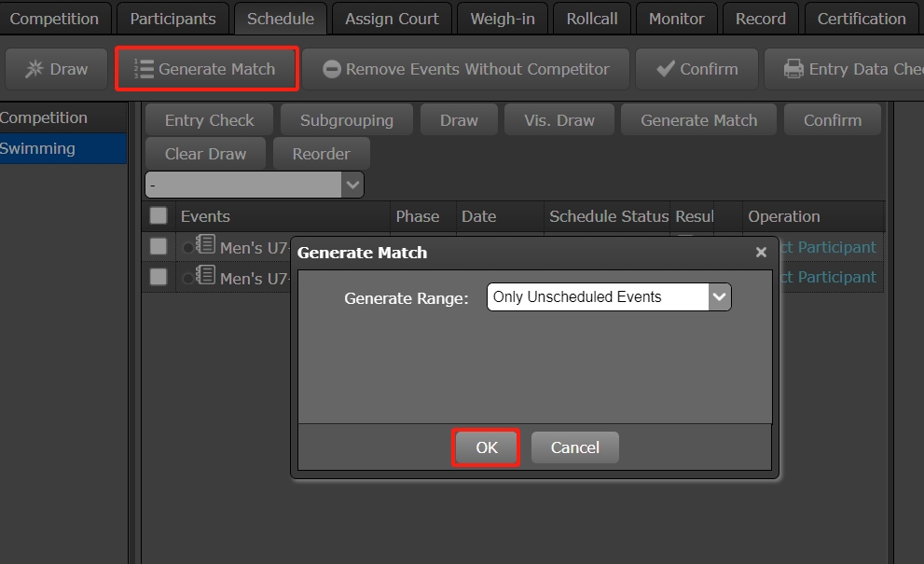Click the Confirm checkmark icon in top toolbar

click(x=666, y=69)
